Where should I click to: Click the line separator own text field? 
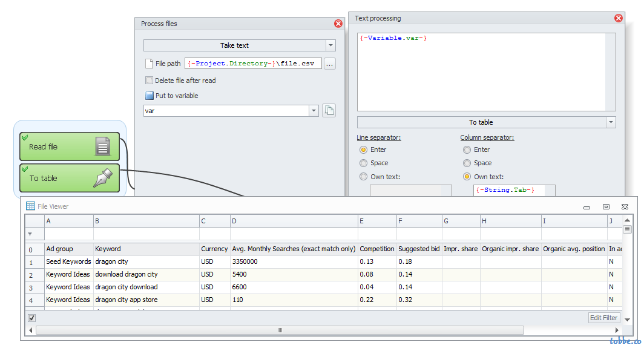click(x=411, y=190)
